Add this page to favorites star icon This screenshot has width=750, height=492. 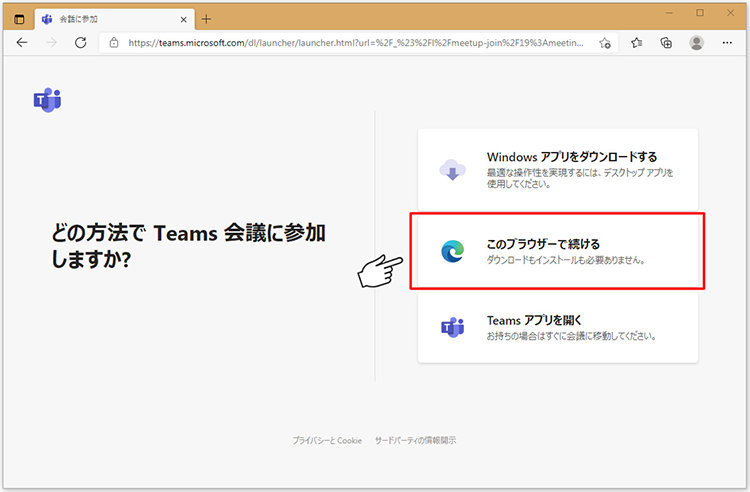coord(605,43)
